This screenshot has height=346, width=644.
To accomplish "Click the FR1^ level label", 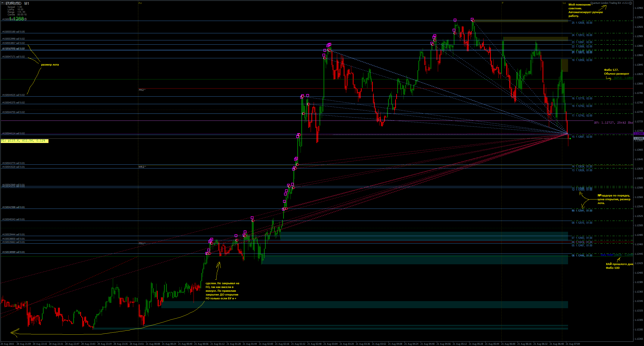I will [142, 244].
